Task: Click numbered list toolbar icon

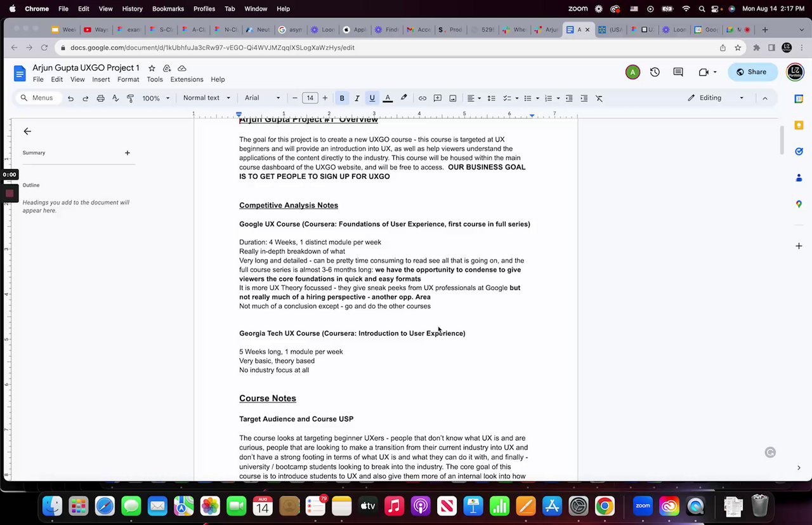Action: [x=549, y=98]
